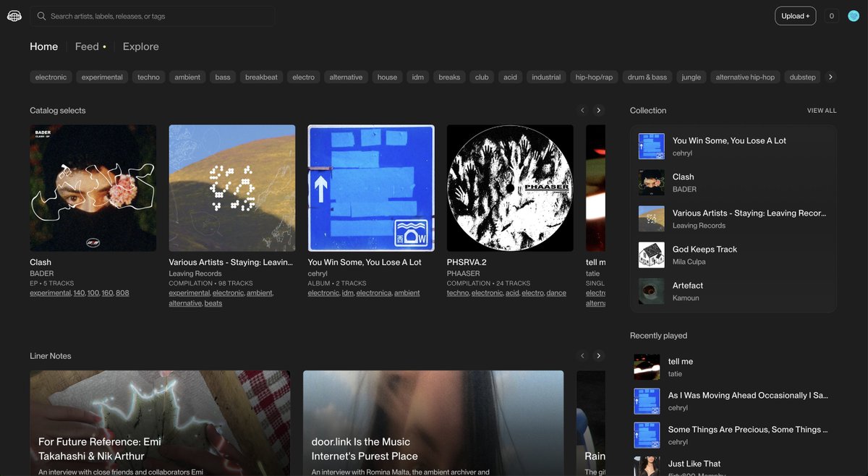Open the Various Artists Staying cover art
This screenshot has height=476, width=868.
(x=232, y=188)
